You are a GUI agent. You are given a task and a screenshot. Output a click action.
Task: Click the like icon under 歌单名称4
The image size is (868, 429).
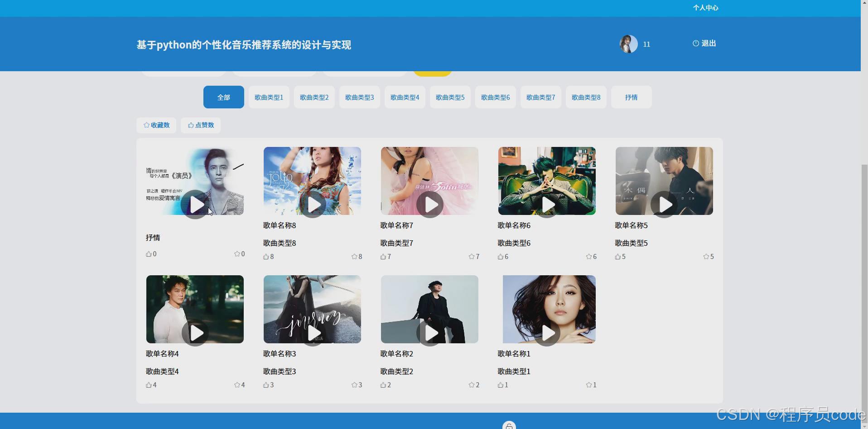coord(148,385)
